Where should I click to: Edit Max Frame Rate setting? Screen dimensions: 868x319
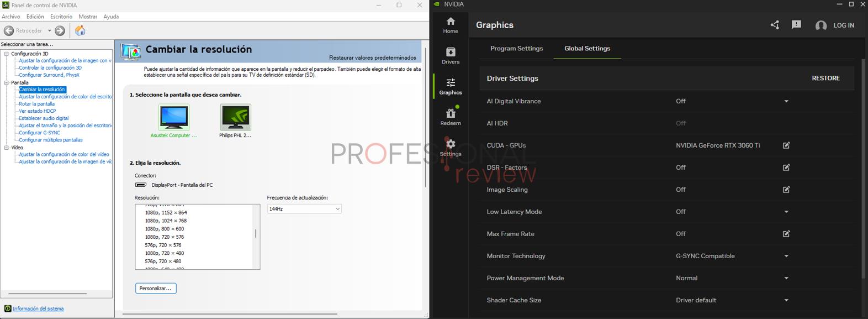coord(786,234)
